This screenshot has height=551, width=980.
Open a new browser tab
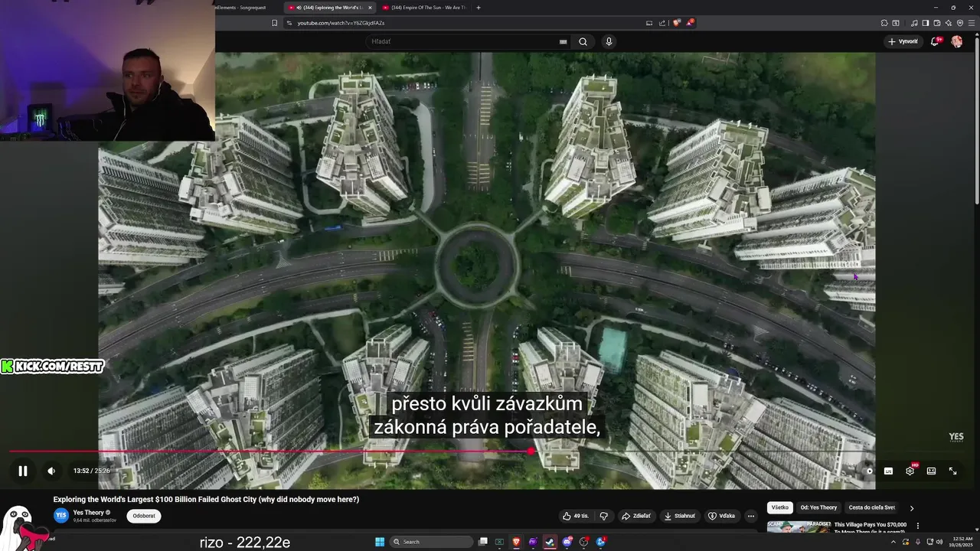(x=479, y=8)
